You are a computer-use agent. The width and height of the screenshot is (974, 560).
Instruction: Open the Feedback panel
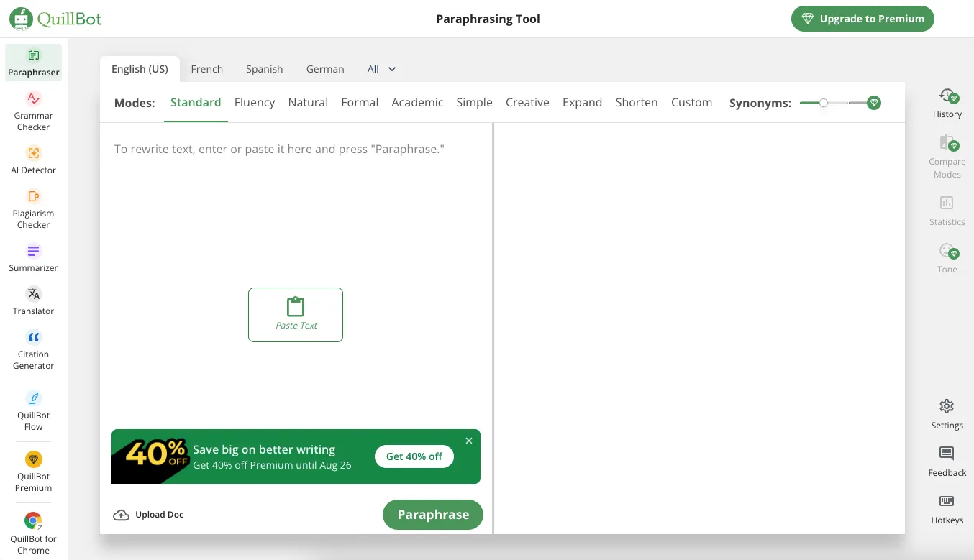coord(947,462)
